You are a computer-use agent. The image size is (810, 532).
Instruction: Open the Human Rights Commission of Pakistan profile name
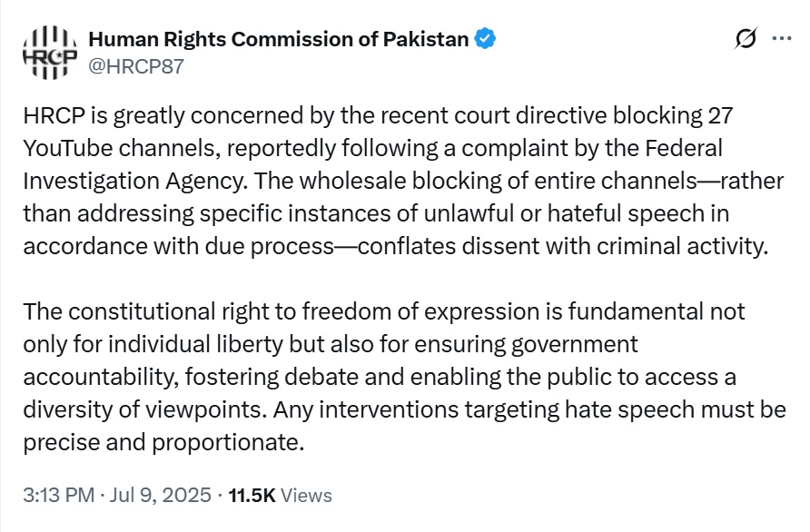pos(279,39)
